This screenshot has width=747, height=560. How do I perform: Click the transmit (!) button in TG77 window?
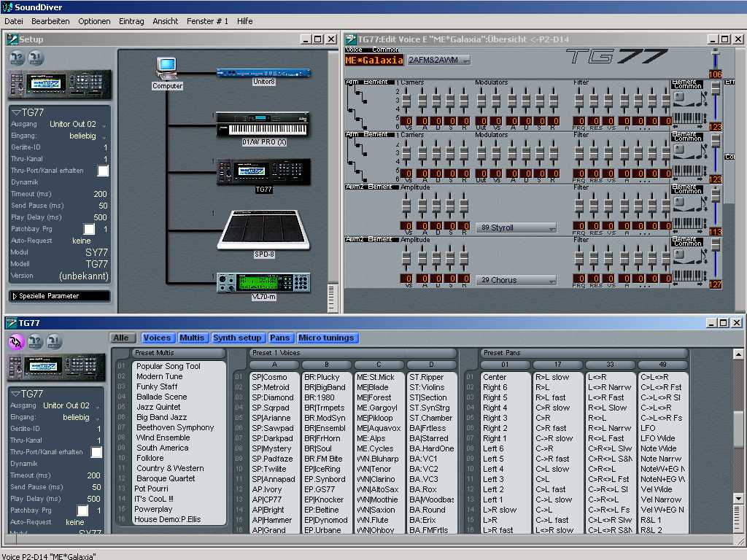54,341
